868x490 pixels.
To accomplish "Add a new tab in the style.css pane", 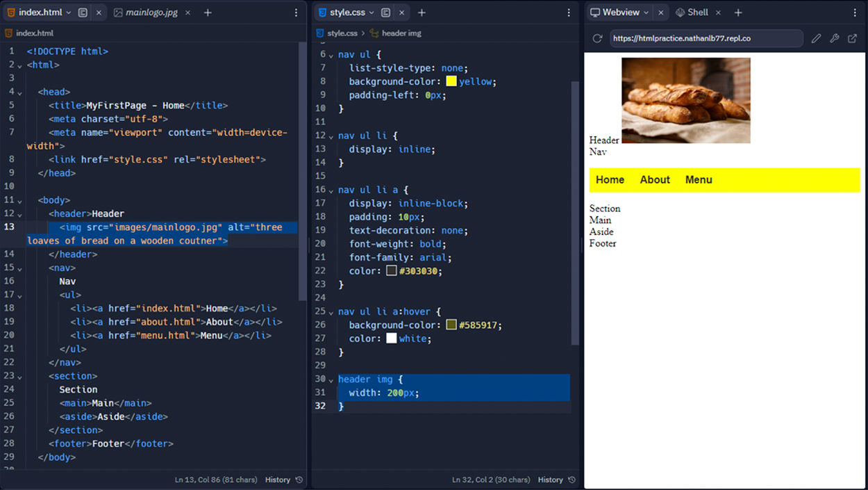I will point(422,13).
